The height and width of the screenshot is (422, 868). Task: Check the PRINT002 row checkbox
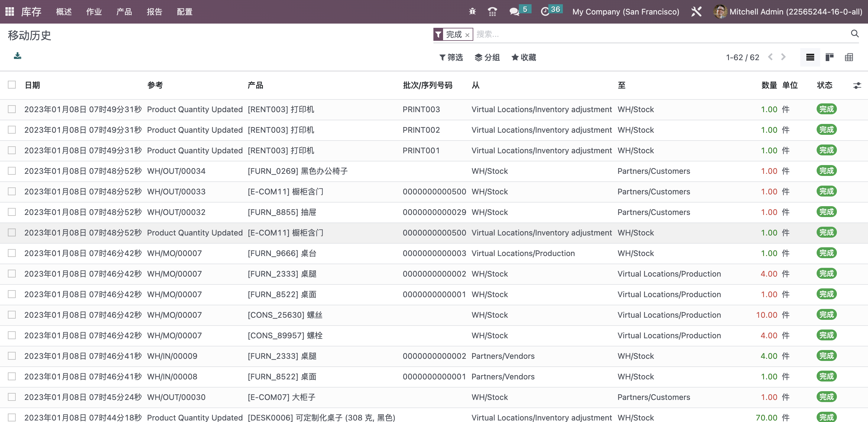12,130
